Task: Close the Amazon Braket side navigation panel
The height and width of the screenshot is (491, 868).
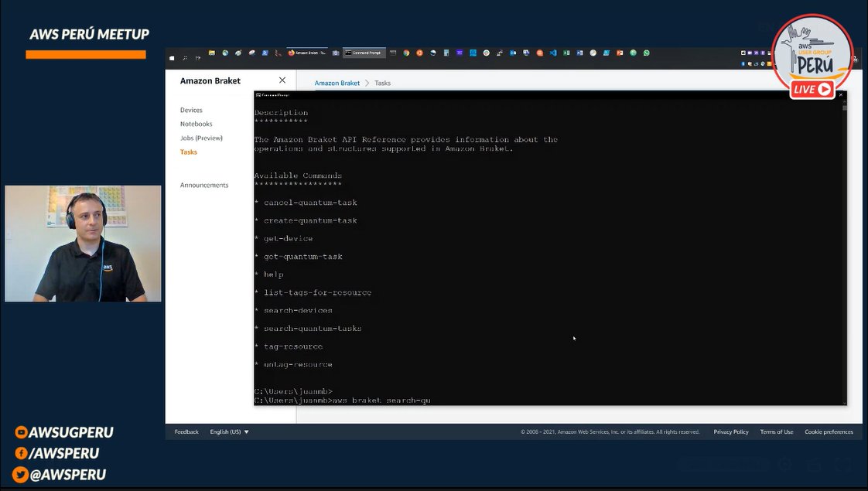Action: (x=282, y=80)
